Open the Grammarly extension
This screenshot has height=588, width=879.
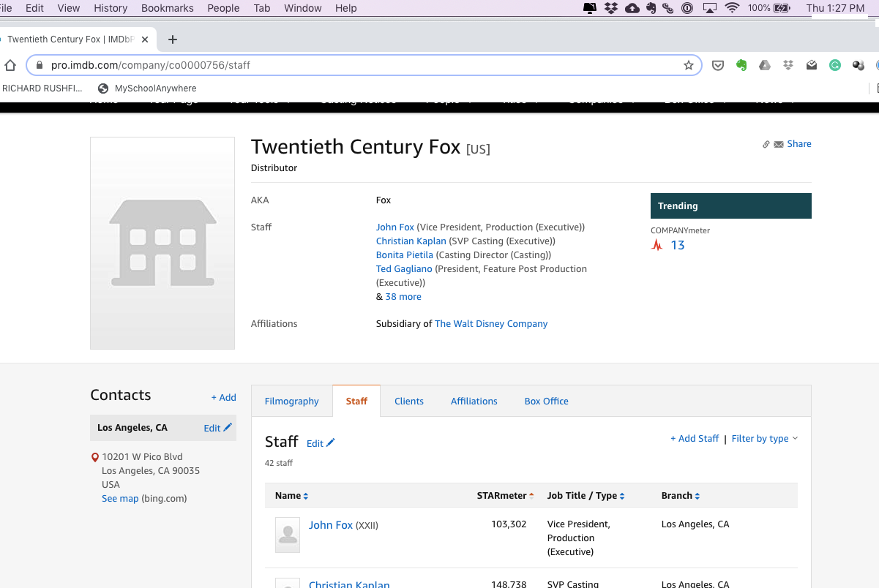pyautogui.click(x=835, y=65)
